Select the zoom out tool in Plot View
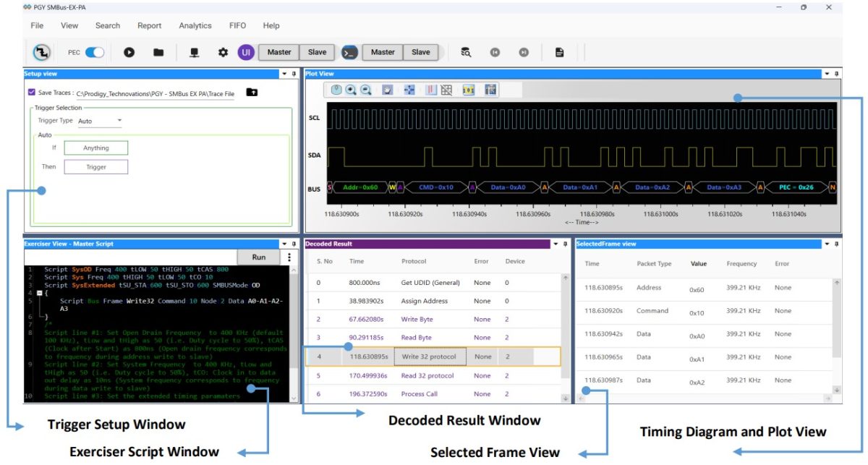This screenshot has width=868, height=465. pos(366,90)
